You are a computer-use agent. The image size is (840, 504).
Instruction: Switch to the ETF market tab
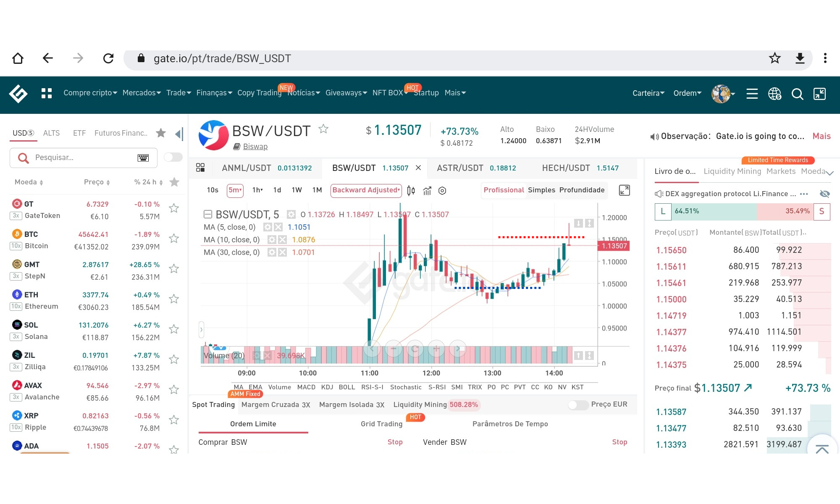pos(79,133)
